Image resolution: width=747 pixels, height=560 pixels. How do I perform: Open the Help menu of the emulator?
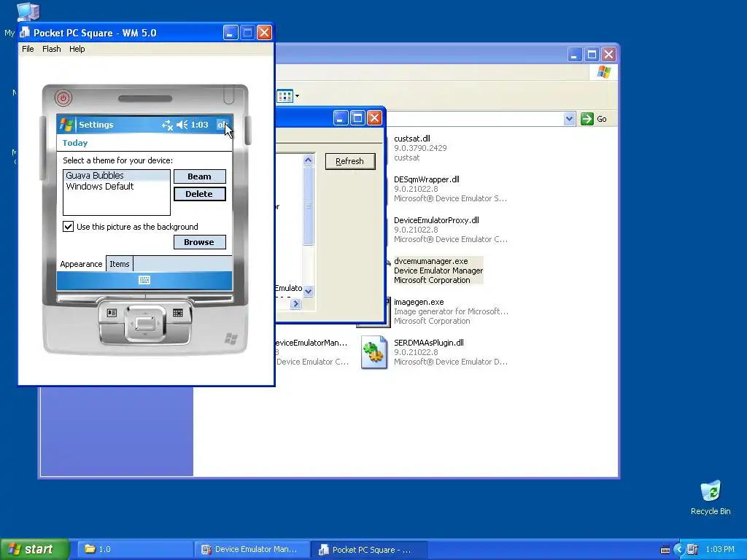coord(77,49)
